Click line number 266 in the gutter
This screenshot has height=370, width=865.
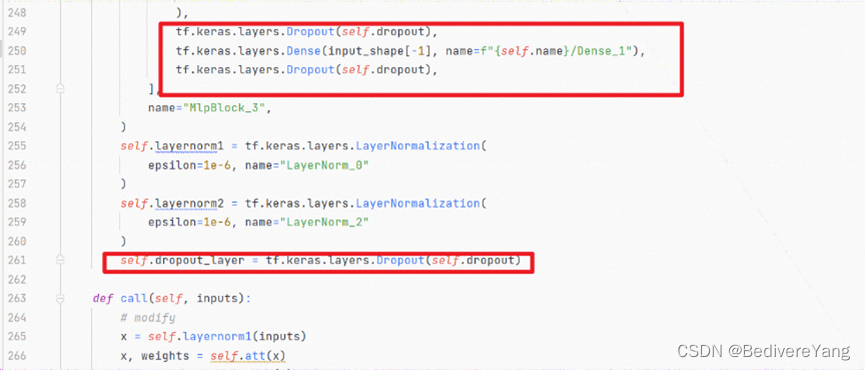coord(17,356)
